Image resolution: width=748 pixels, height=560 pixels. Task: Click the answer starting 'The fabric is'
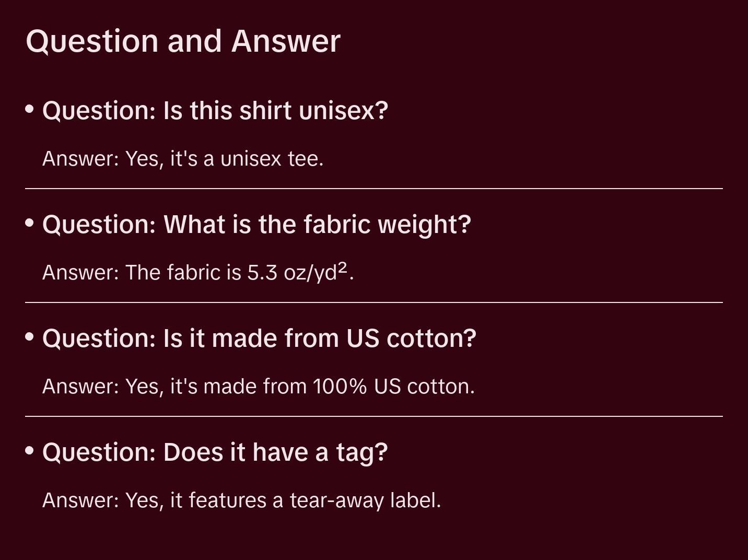pyautogui.click(x=198, y=273)
